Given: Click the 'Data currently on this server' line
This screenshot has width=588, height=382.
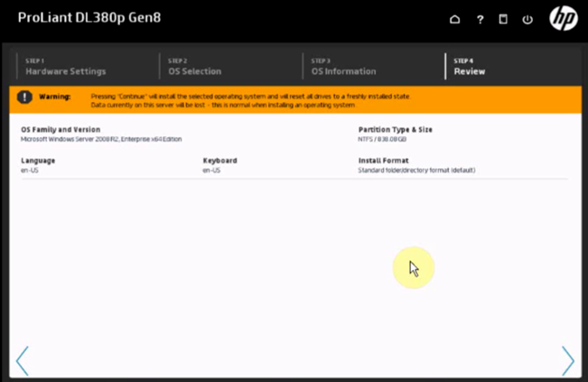Looking at the screenshot, I should tap(223, 105).
